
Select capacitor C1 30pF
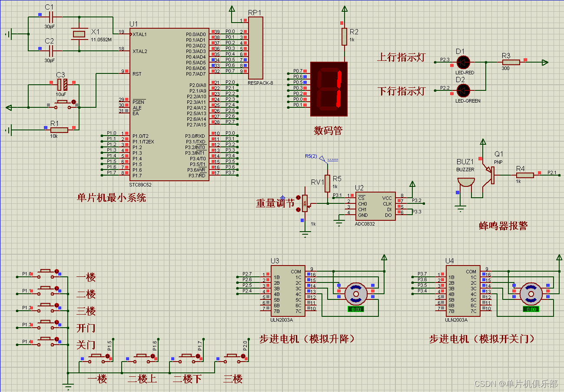50,17
